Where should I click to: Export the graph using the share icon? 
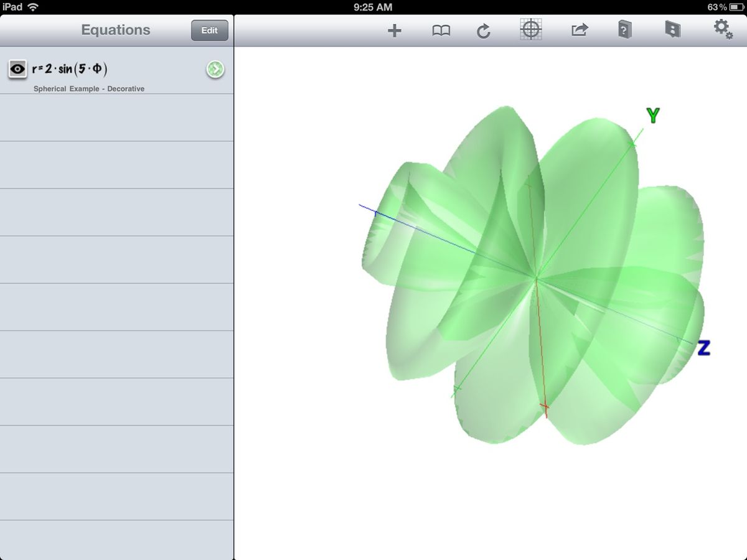pyautogui.click(x=578, y=29)
